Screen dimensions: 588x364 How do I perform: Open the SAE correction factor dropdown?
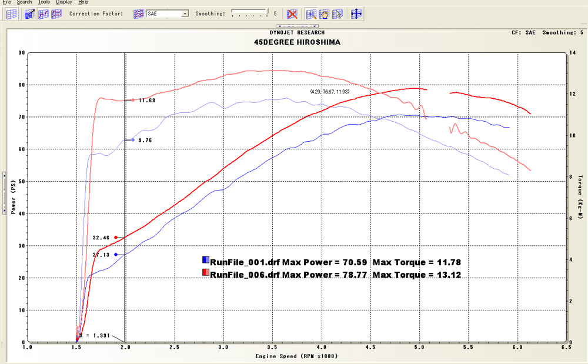[185, 14]
